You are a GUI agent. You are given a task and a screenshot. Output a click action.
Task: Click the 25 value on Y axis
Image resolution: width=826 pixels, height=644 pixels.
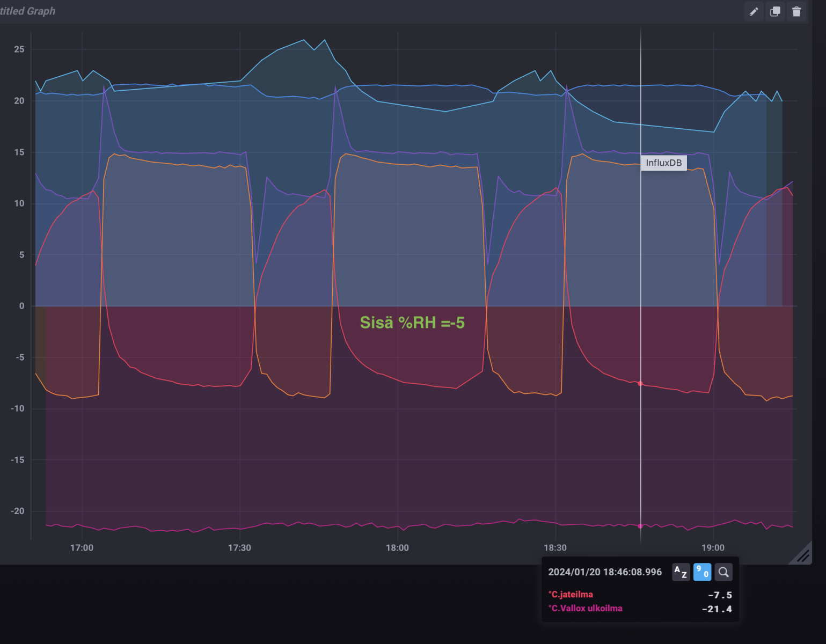point(19,49)
